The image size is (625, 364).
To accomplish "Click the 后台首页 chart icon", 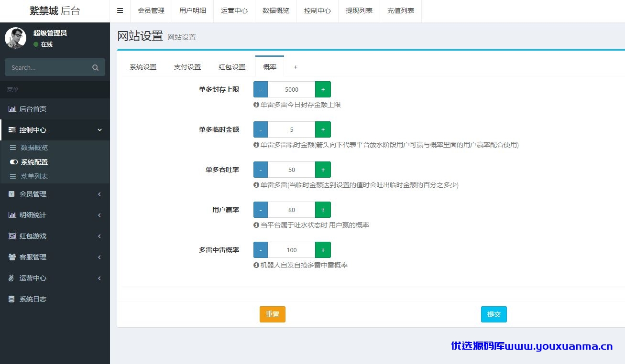I will 12,109.
